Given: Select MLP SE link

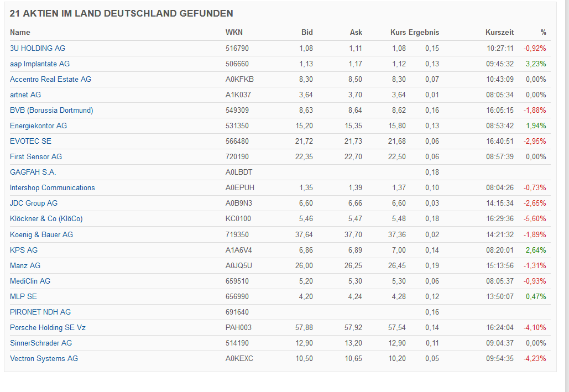Looking at the screenshot, I should pyautogui.click(x=23, y=296).
